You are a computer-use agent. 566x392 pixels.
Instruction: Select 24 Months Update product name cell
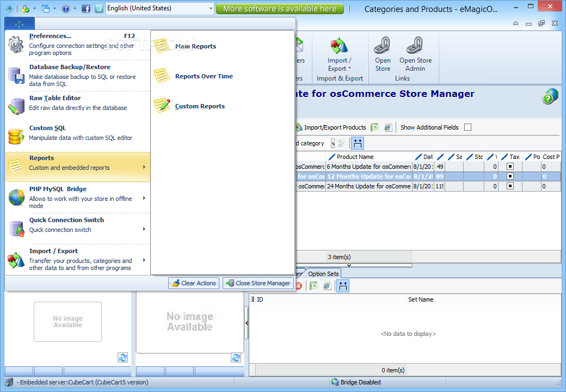coord(369,186)
